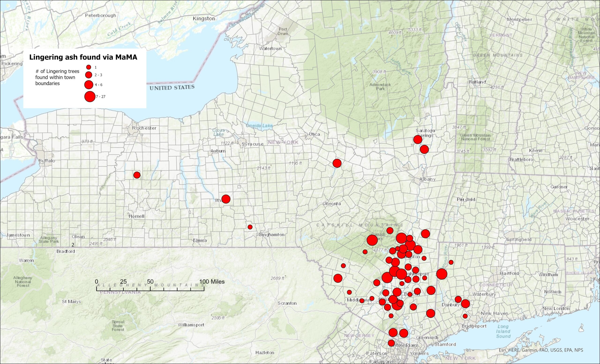Click the red marker under Saratoga Springs label

418,139
